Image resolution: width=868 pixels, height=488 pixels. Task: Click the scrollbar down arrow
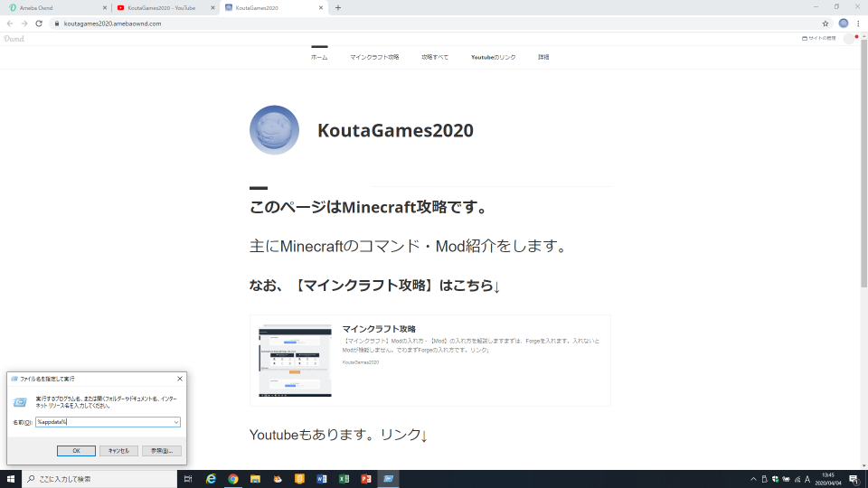pyautogui.click(x=863, y=466)
